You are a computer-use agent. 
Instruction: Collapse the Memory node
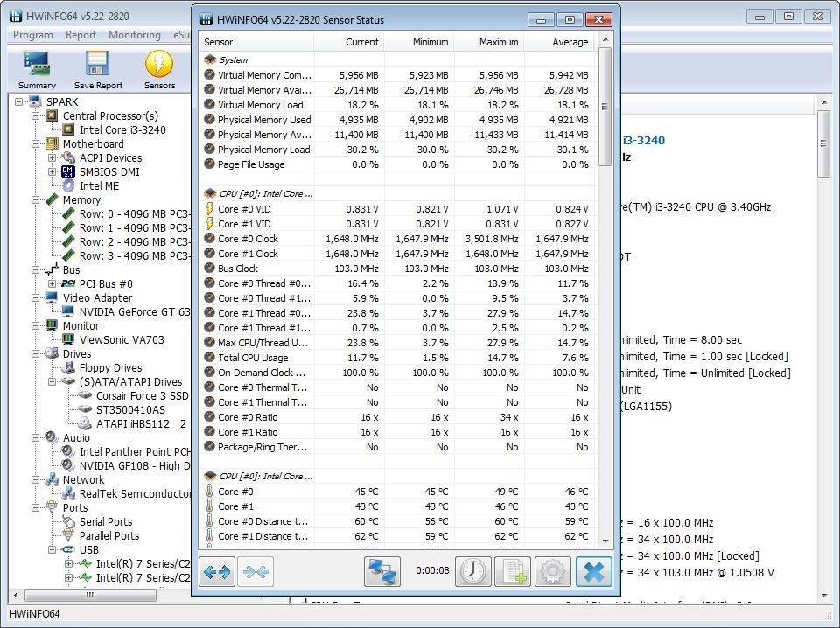pyautogui.click(x=35, y=199)
